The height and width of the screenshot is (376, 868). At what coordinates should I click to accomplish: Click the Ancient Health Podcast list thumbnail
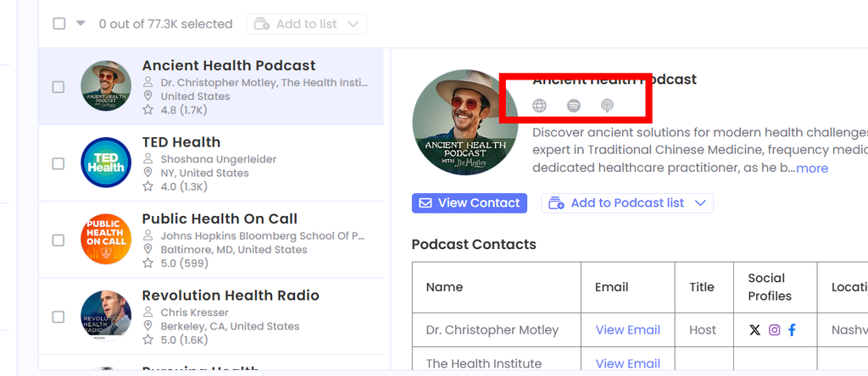[x=106, y=86]
